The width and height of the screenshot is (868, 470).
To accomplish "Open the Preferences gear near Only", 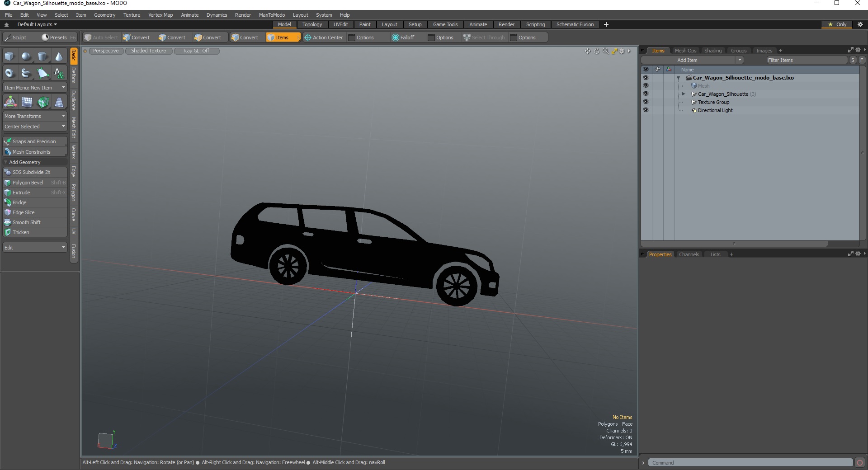I will pyautogui.click(x=860, y=24).
